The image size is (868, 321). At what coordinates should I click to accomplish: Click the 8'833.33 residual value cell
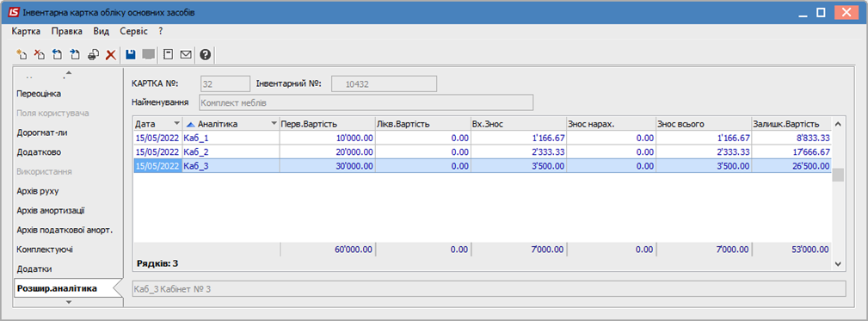pos(791,138)
